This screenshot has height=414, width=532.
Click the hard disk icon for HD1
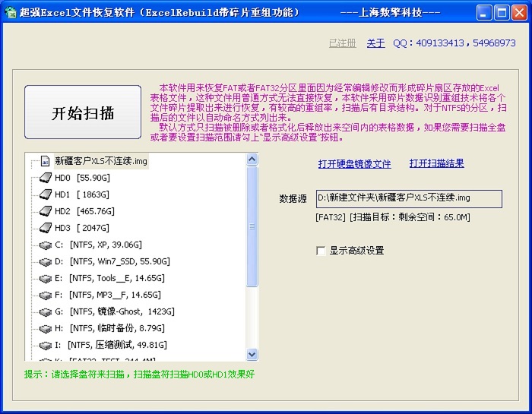pyautogui.click(x=45, y=194)
